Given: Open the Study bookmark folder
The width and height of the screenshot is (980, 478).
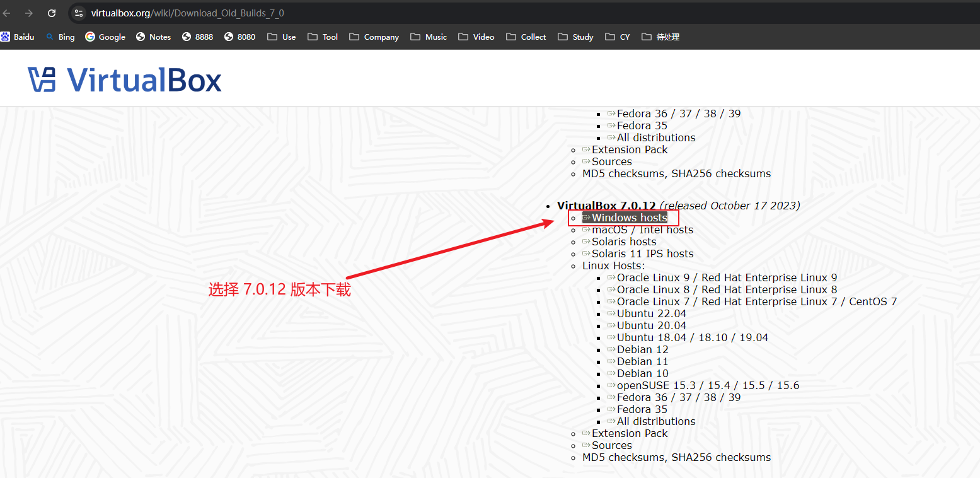Looking at the screenshot, I should 575,37.
